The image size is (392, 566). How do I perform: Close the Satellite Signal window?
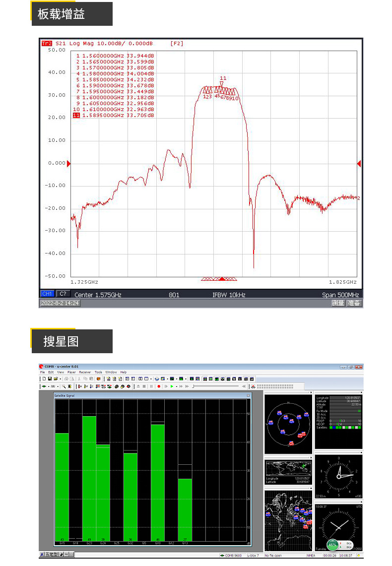(x=248, y=395)
